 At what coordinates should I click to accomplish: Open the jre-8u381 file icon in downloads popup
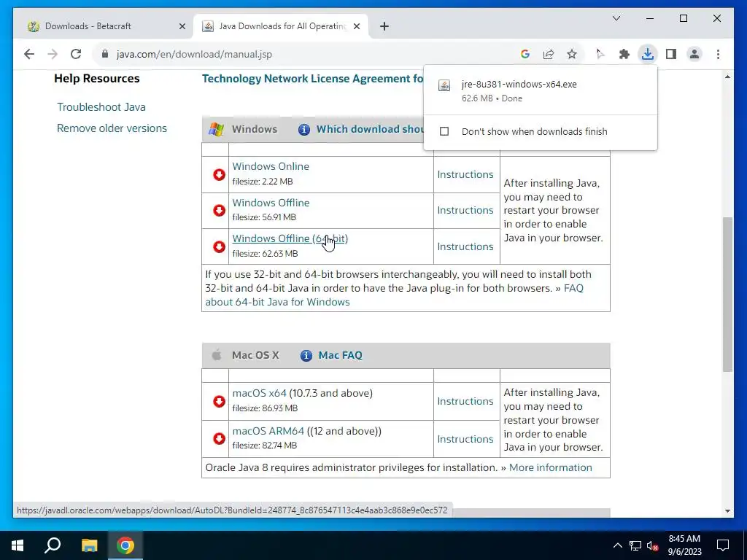click(444, 85)
